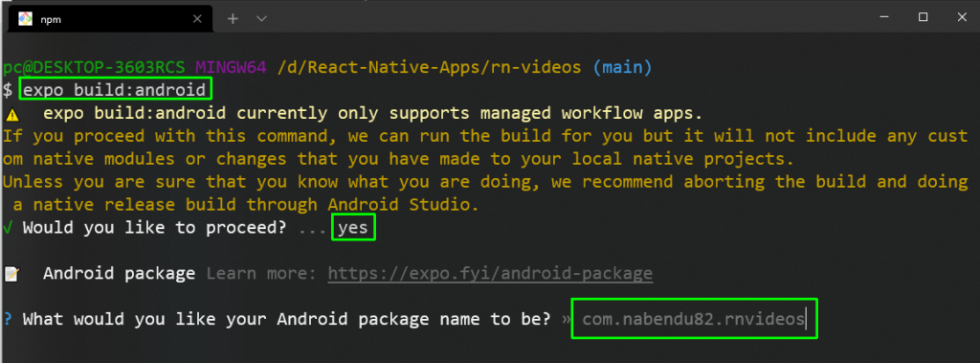Open the expo.fyi/android-package link

490,274
